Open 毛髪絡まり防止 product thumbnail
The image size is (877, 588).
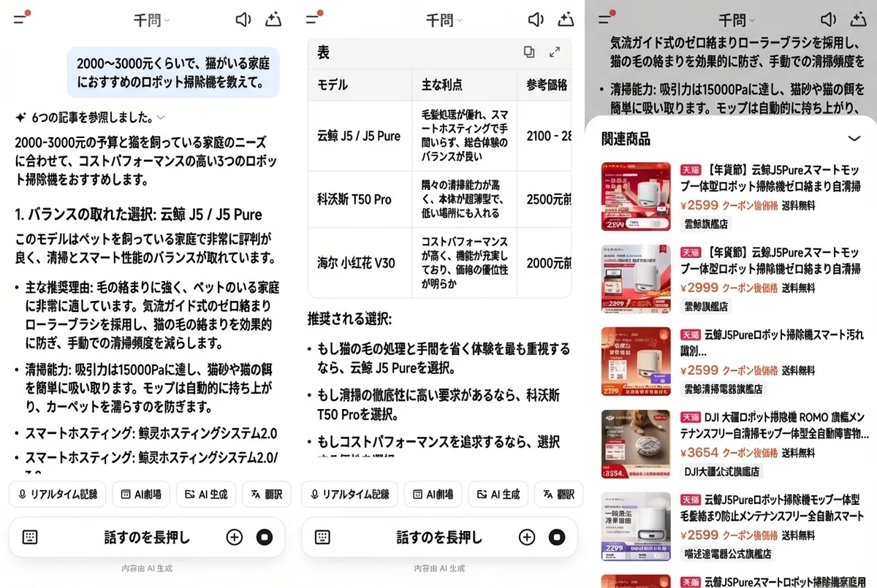pyautogui.click(x=636, y=527)
